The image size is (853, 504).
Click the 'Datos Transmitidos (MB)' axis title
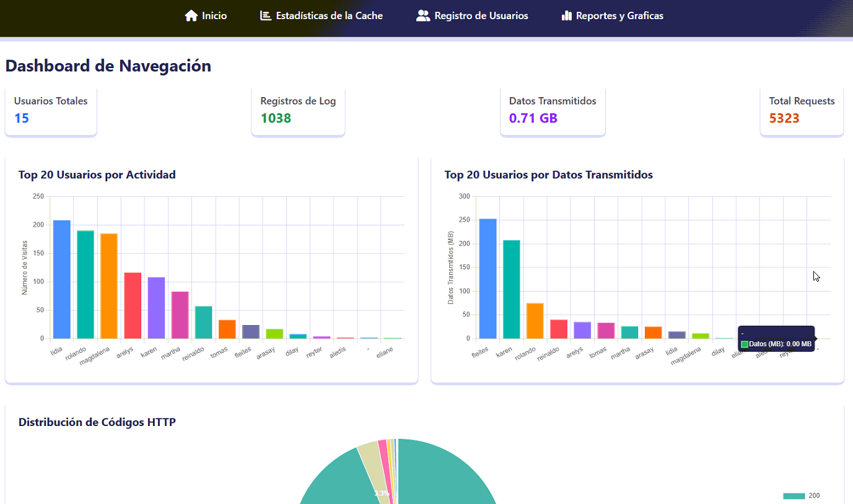452,267
